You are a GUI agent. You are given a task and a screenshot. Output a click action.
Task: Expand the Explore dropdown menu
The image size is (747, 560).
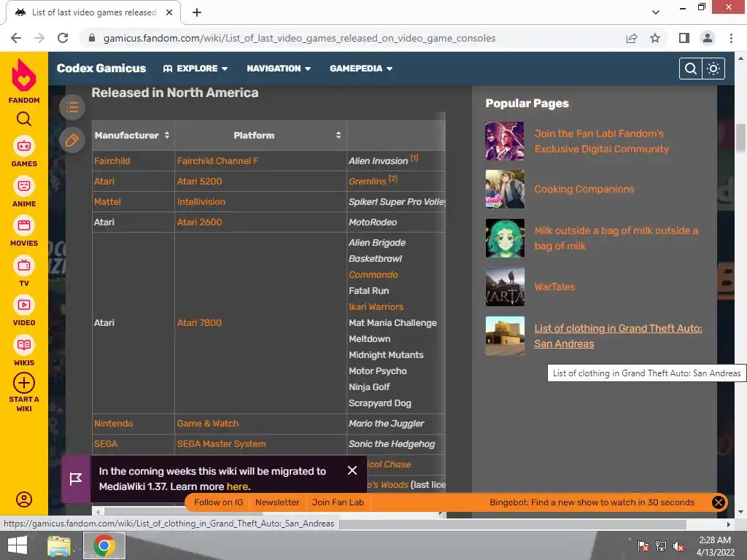click(196, 69)
